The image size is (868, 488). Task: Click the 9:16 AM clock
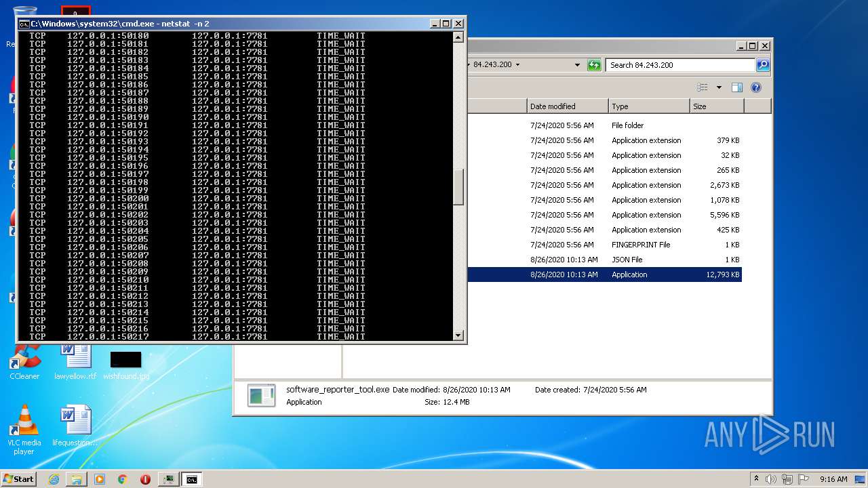click(833, 479)
